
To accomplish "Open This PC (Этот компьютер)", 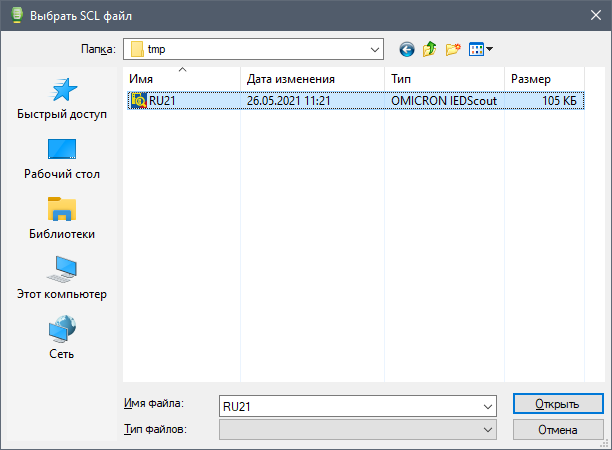I will point(62,279).
